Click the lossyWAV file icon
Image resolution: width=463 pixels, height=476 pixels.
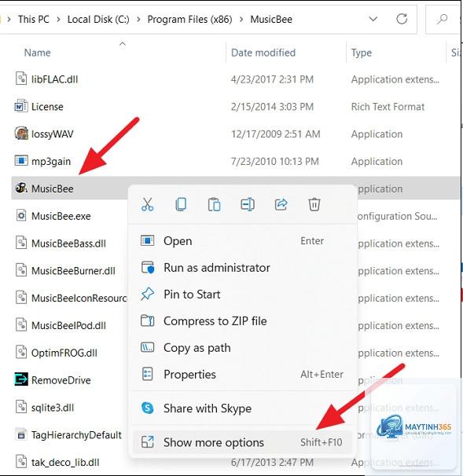click(21, 133)
